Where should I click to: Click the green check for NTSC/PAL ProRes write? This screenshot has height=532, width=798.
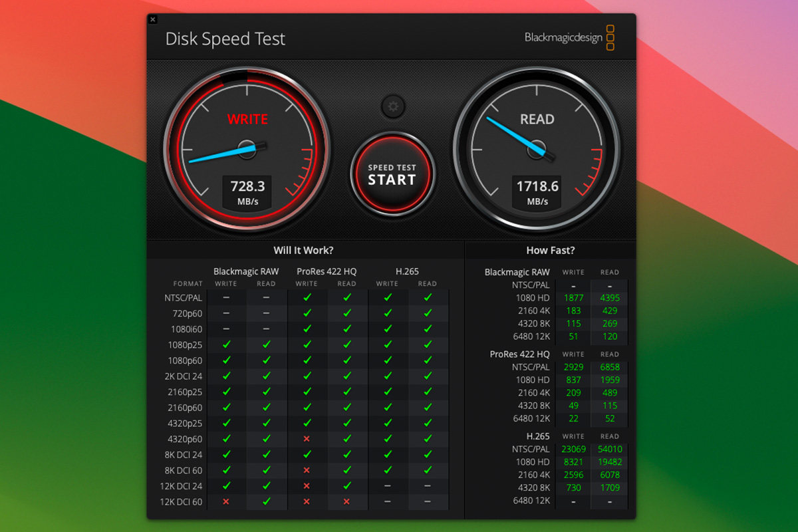(x=307, y=298)
